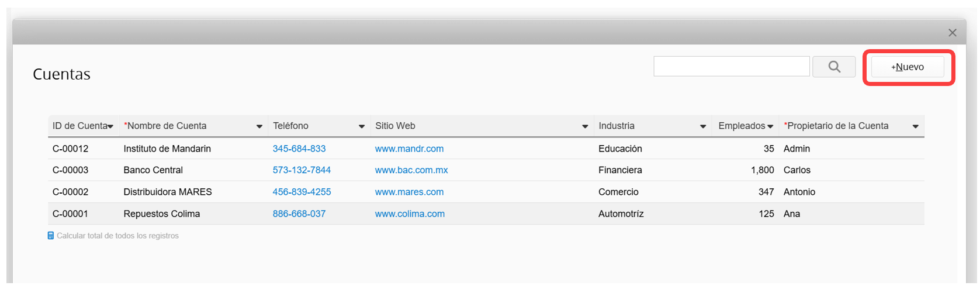The image size is (980, 296).
Task: Click the +Nuevo button
Action: pos(907,67)
